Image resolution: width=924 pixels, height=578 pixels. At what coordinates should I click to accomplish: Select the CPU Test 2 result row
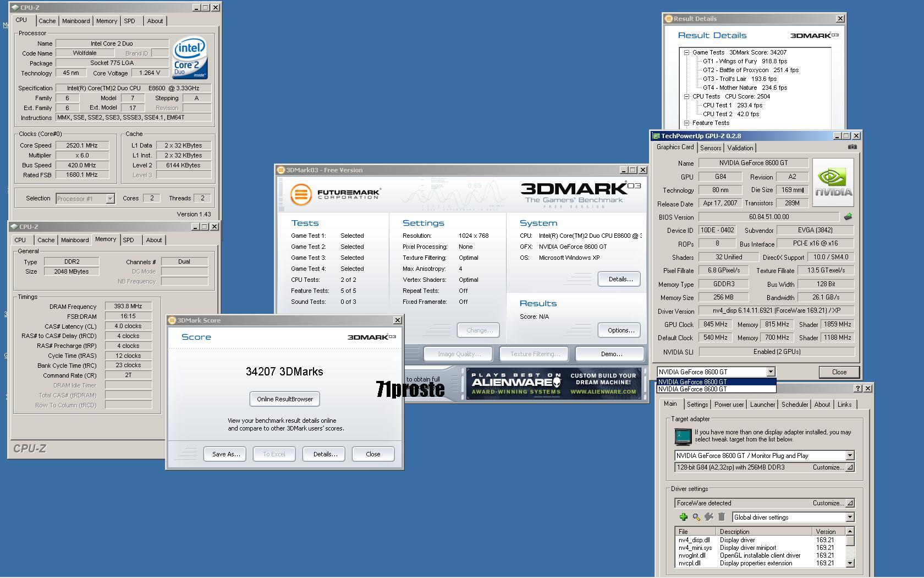pyautogui.click(x=731, y=114)
